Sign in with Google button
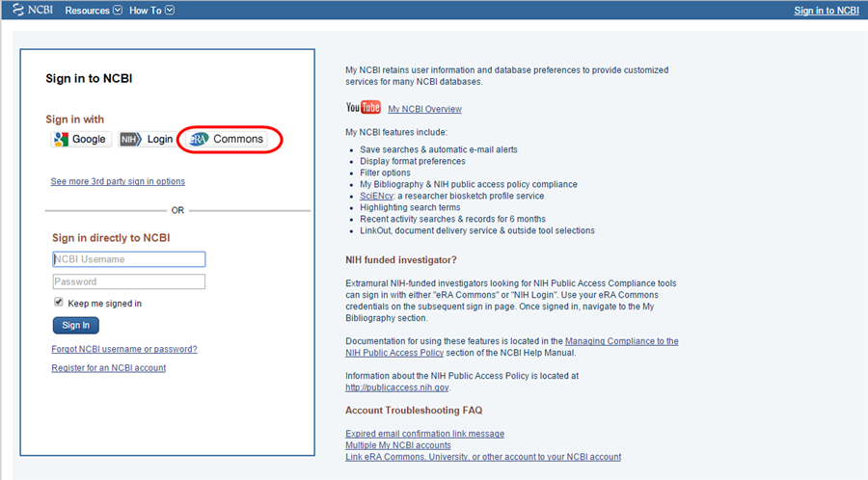This screenshot has width=868, height=480. click(x=81, y=140)
